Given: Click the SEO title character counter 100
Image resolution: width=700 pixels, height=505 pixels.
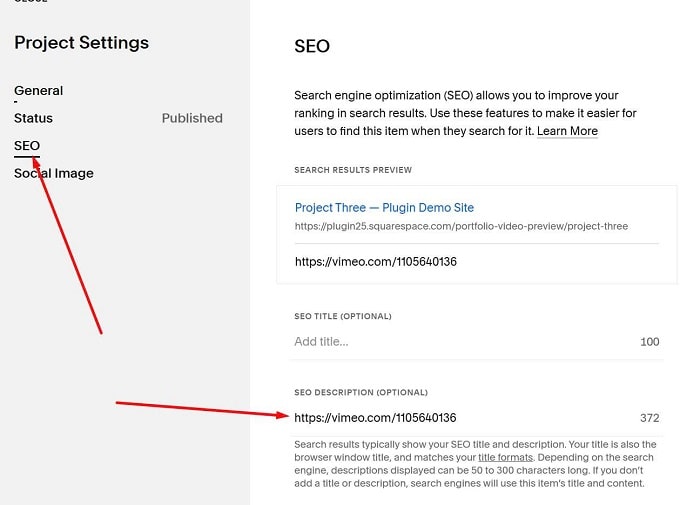Looking at the screenshot, I should [x=649, y=342].
